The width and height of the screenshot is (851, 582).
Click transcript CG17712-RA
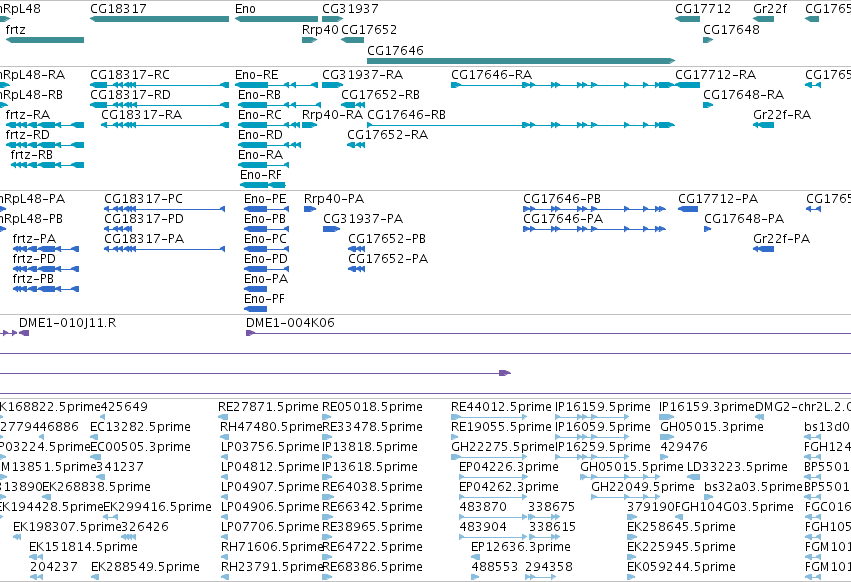(688, 85)
